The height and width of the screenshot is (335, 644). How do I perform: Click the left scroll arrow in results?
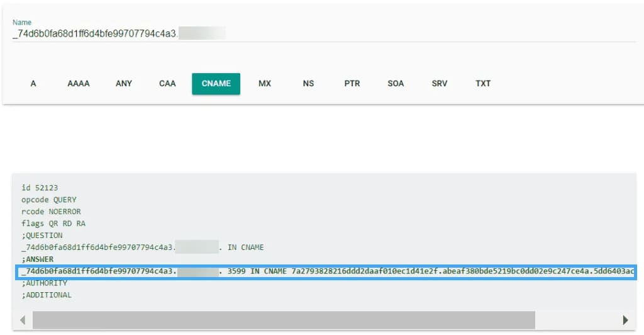point(23,319)
